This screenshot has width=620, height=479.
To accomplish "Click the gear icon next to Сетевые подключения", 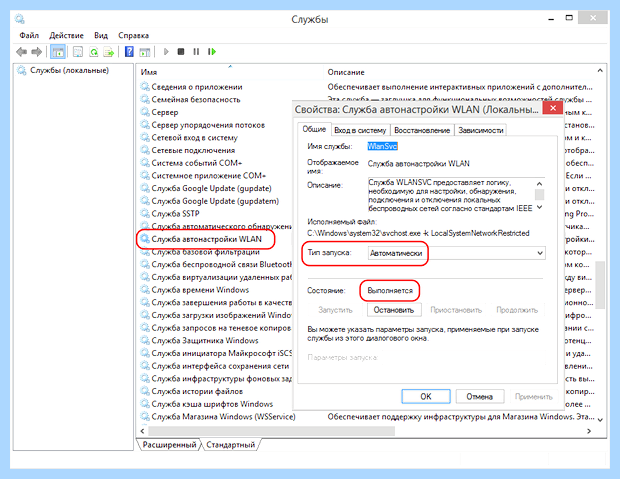I will click(145, 150).
